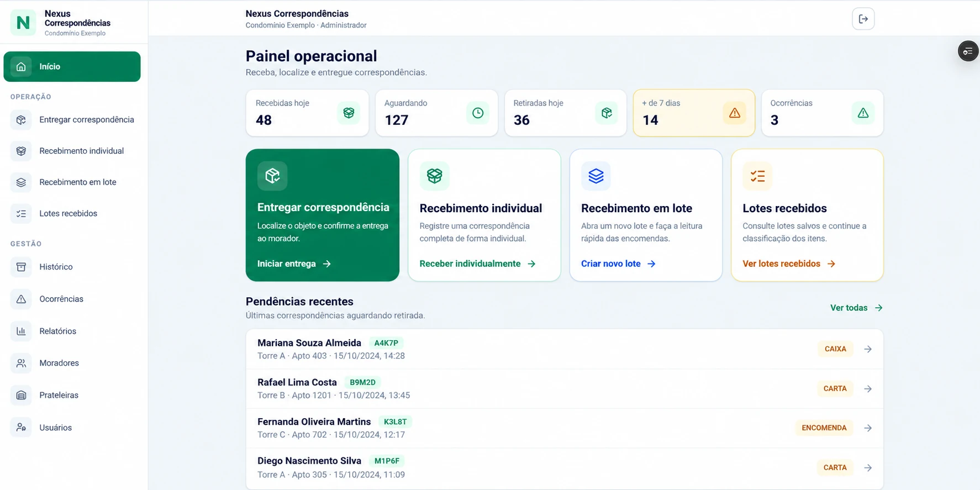Click the warning triangle icon beside Ocorrências in sidebar
Screen dimensions: 980x490
21,299
